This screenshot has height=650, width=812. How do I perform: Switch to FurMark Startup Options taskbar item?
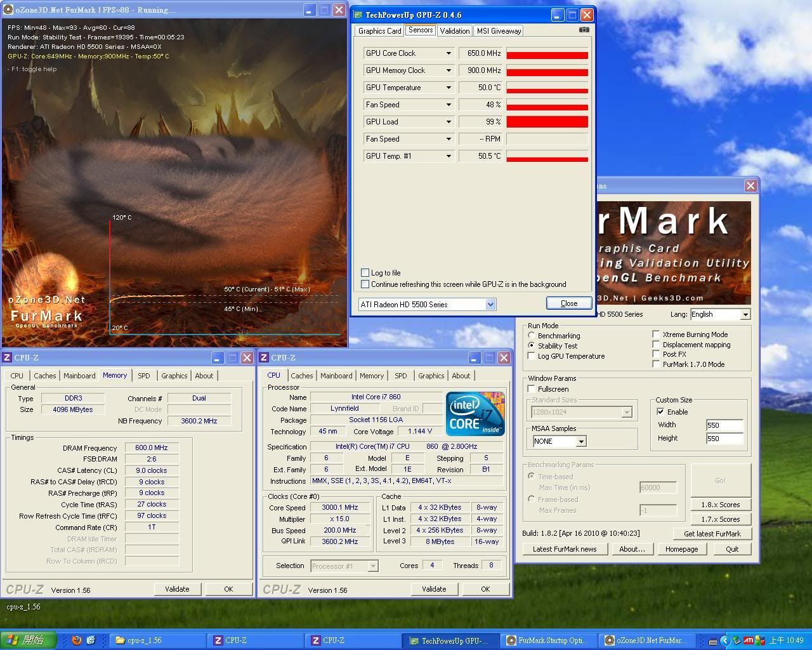[x=549, y=640]
